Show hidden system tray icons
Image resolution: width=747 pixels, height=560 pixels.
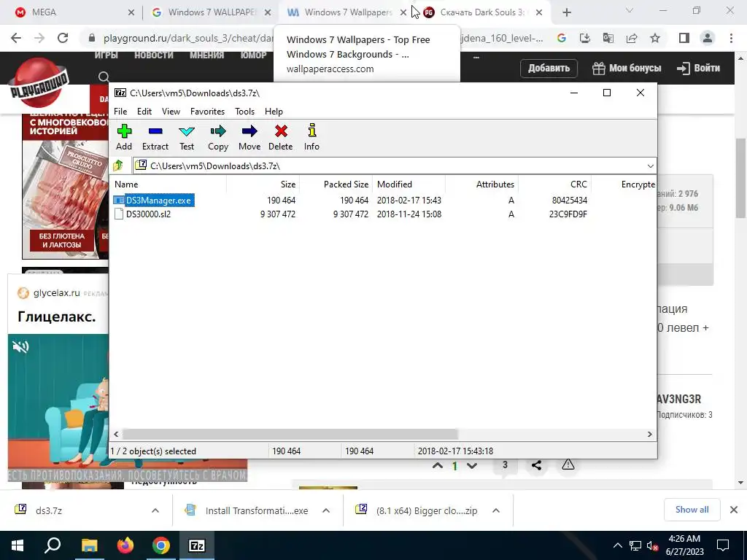pos(617,545)
